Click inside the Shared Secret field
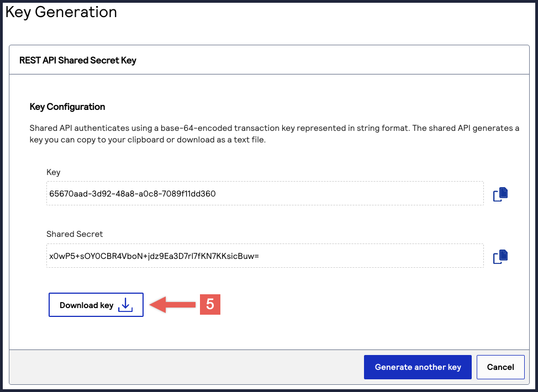The width and height of the screenshot is (538, 392). pyautogui.click(x=359, y=256)
